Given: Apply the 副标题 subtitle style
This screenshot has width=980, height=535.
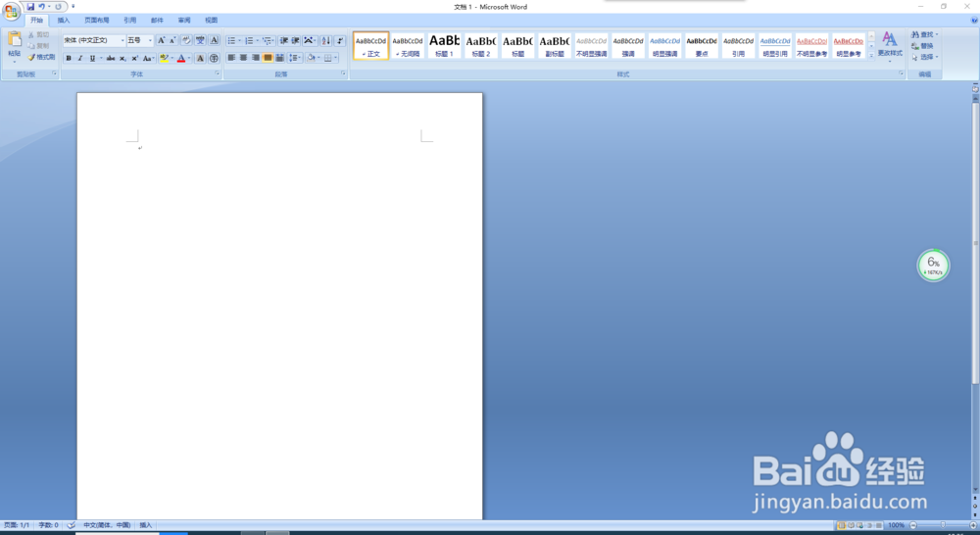Looking at the screenshot, I should (555, 46).
